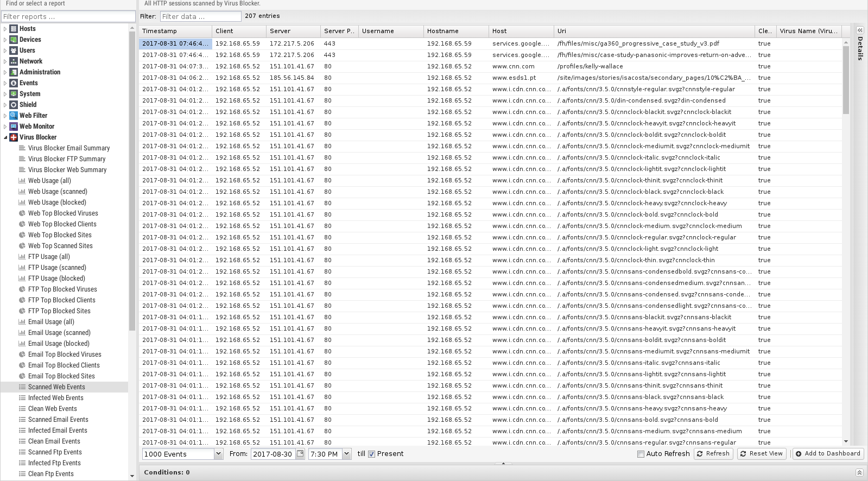Click the Hosts category icon
Image resolution: width=868 pixels, height=481 pixels.
click(x=14, y=29)
